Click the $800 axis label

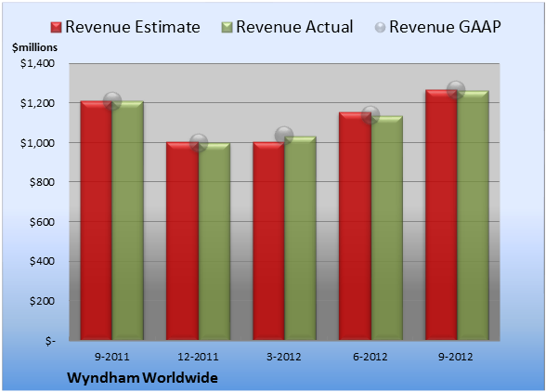coord(42,182)
